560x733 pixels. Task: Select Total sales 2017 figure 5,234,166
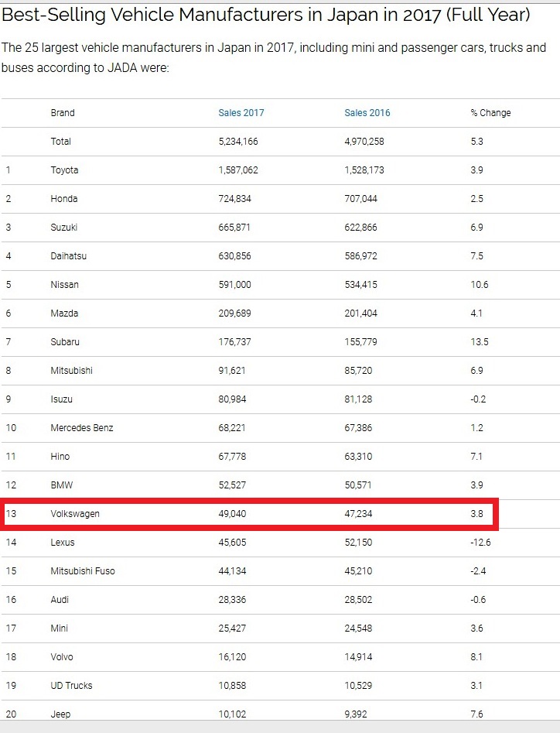(238, 141)
